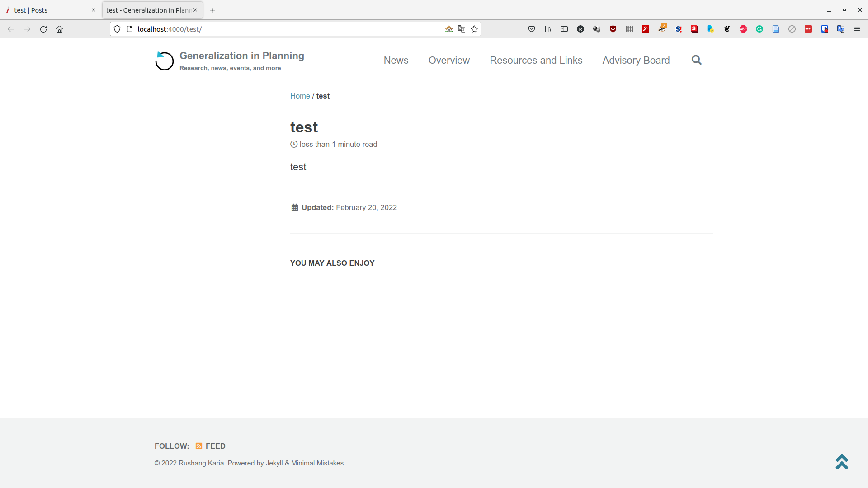
Task: Click the extension icon with badge 2
Action: [662, 28]
